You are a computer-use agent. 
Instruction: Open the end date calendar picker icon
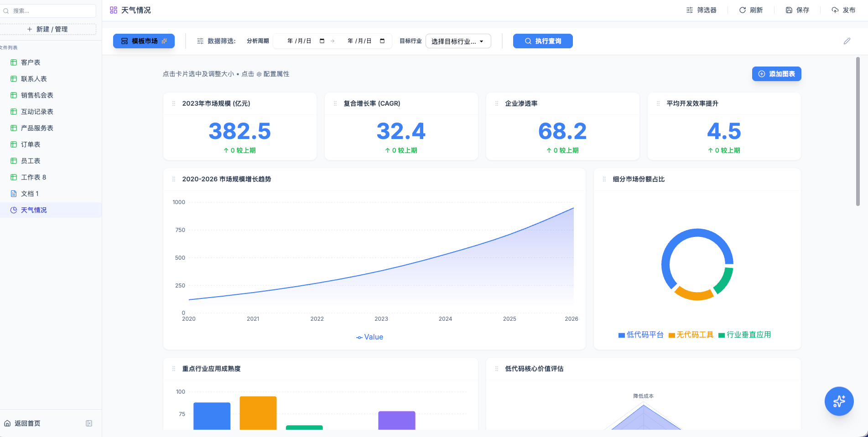click(x=382, y=41)
